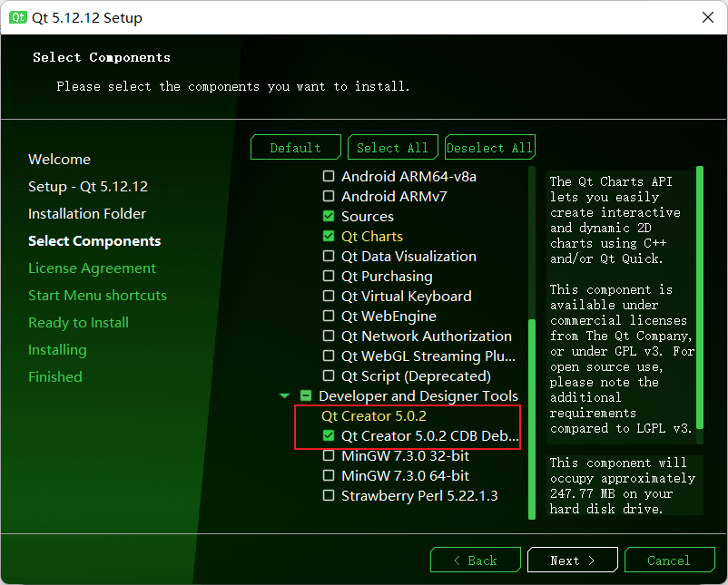Select the Qt Creator 5.0.2 tree row
728x585 pixels.
(374, 415)
